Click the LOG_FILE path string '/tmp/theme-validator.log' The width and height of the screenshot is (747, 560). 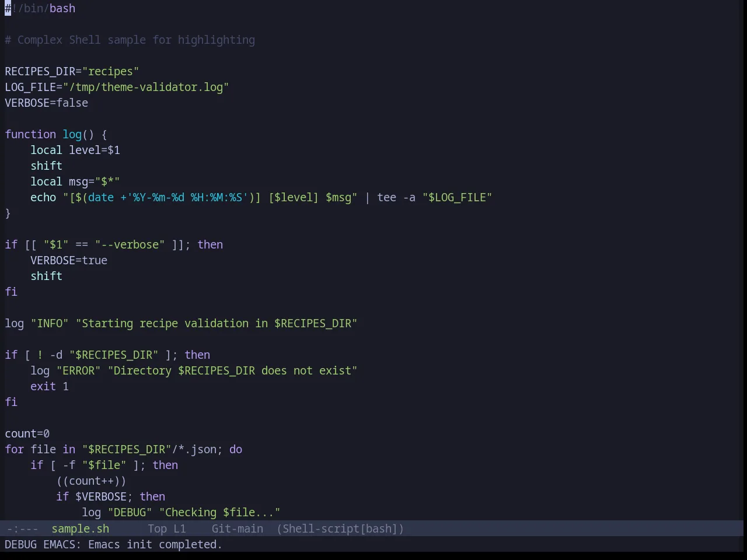(x=146, y=87)
